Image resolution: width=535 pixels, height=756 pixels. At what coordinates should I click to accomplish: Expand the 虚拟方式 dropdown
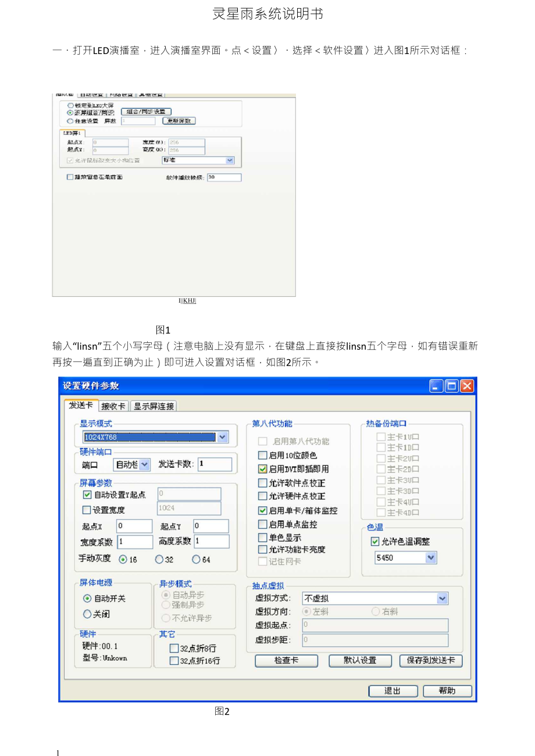[x=442, y=599]
